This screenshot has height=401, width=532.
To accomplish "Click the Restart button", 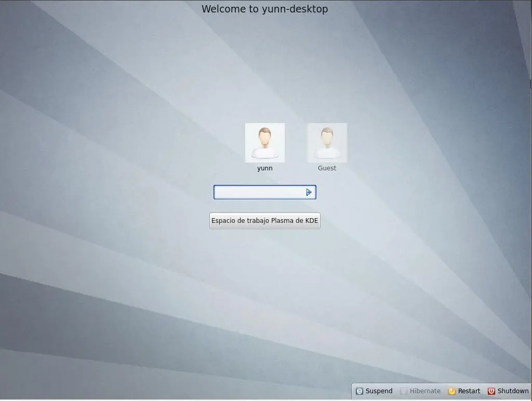I will click(464, 391).
